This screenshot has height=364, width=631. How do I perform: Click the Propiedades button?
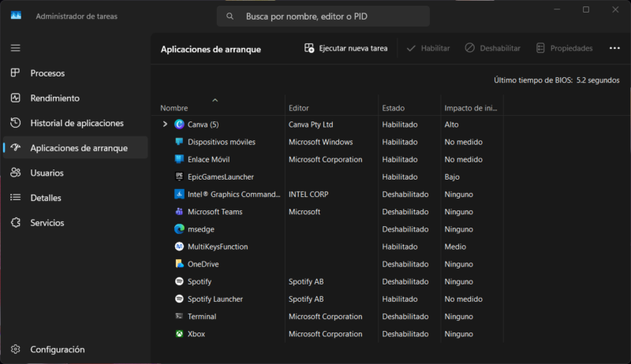point(565,48)
